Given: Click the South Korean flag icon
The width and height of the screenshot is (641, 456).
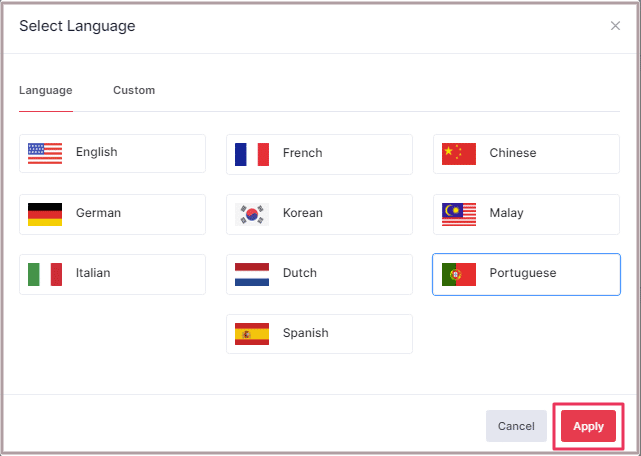Looking at the screenshot, I should 252,213.
